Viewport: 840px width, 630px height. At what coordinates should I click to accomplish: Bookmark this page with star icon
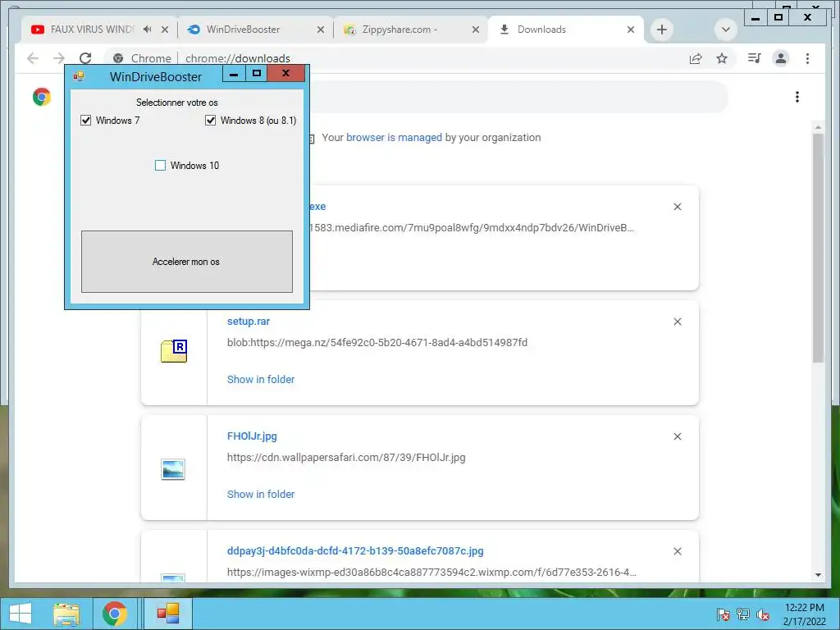pos(722,58)
